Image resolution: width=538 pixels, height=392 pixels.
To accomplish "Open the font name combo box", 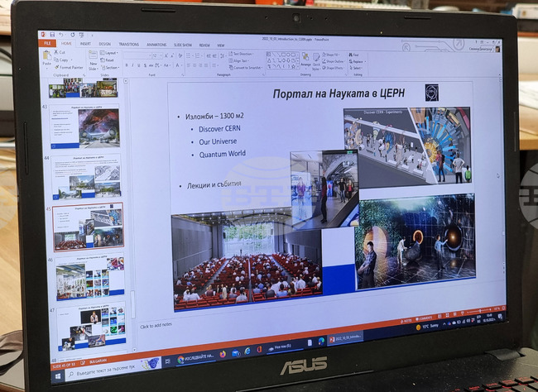I will [137, 56].
